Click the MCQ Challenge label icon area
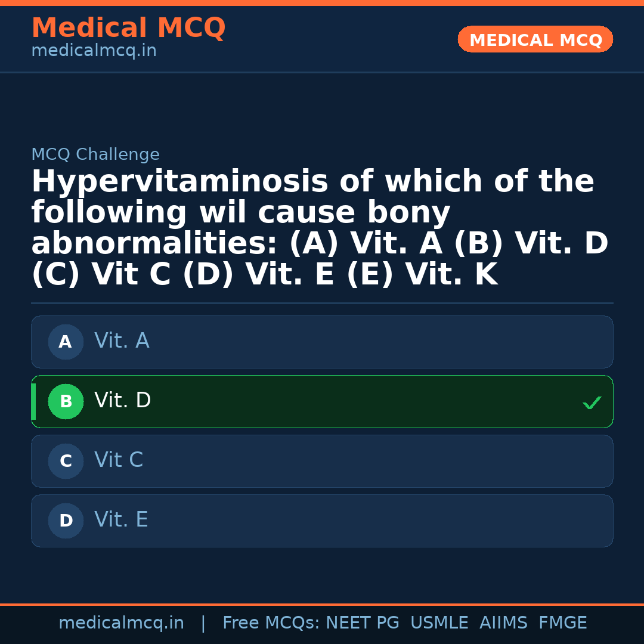The width and height of the screenshot is (644, 644). tap(95, 154)
